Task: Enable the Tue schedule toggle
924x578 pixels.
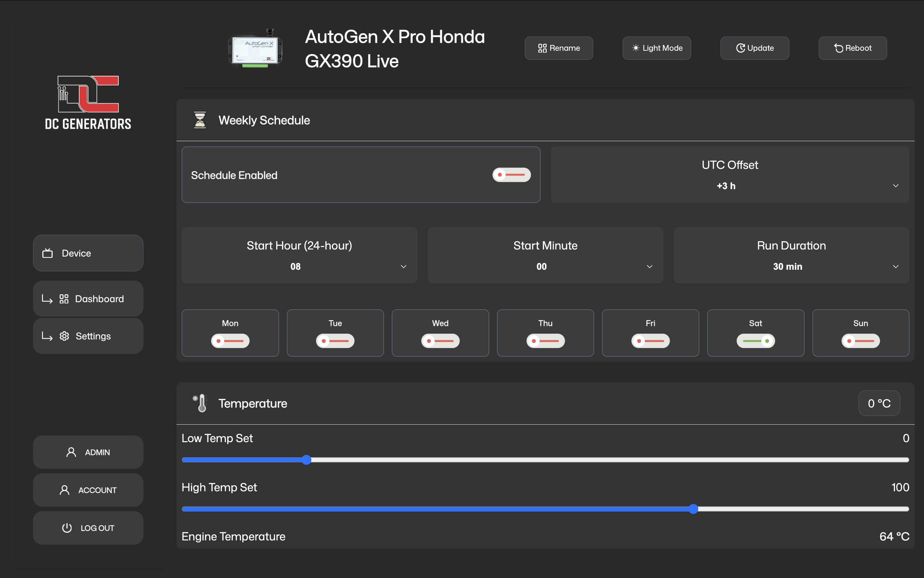Action: pyautogui.click(x=335, y=341)
